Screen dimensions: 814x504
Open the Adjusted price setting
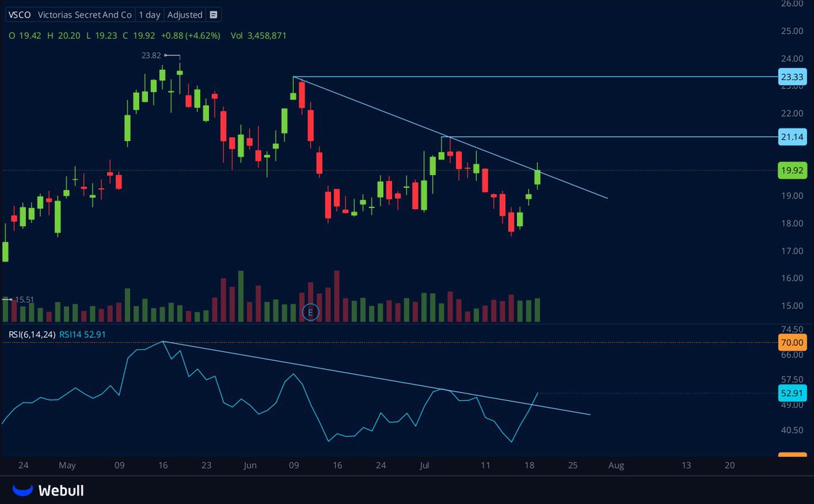tap(185, 15)
